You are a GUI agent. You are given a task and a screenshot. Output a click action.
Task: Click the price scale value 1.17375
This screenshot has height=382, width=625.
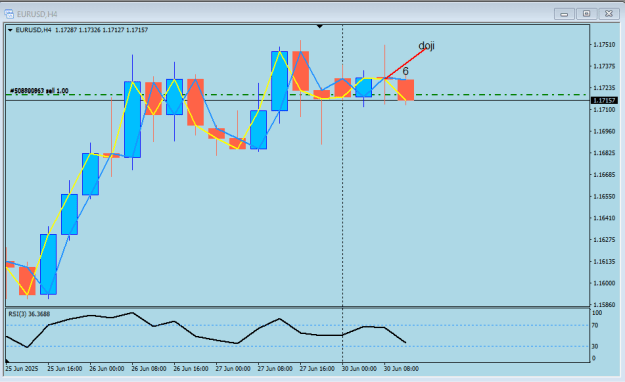click(x=604, y=66)
